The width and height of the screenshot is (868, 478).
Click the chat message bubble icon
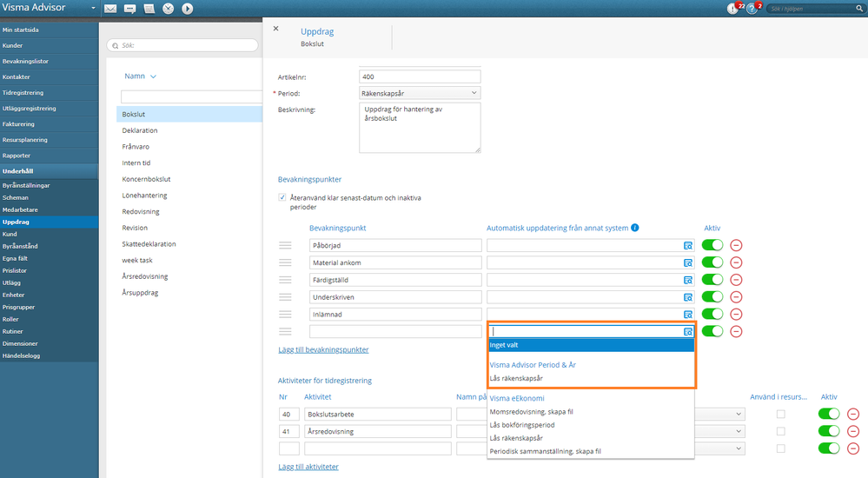pos(129,9)
